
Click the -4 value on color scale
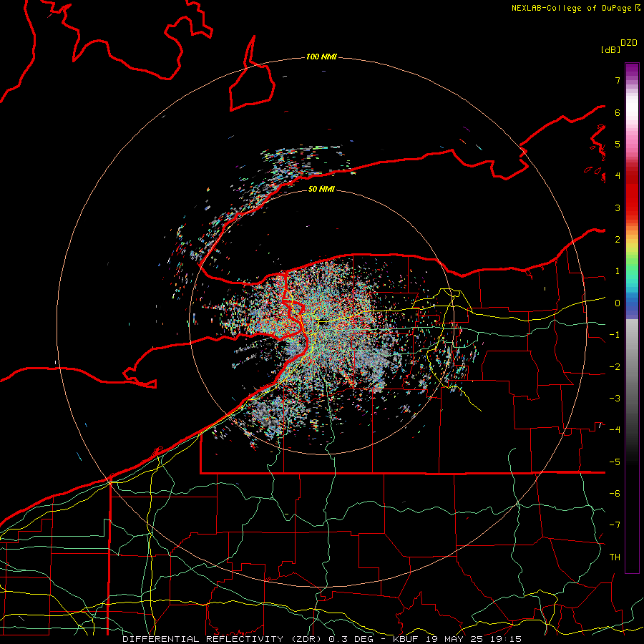[615, 430]
